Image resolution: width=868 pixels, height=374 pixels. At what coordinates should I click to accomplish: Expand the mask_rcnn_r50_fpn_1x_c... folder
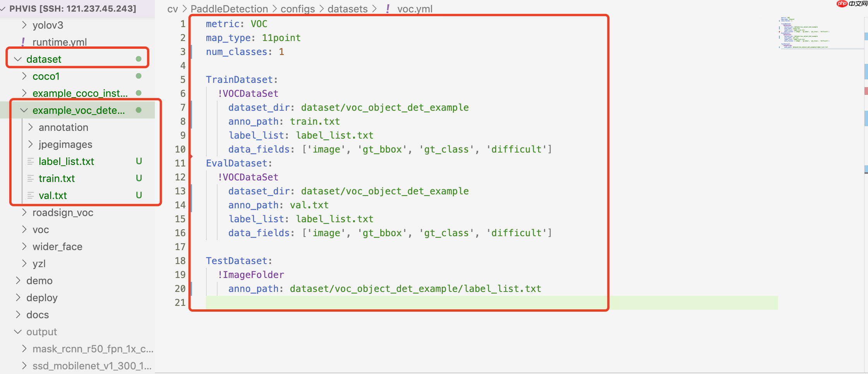point(24,349)
